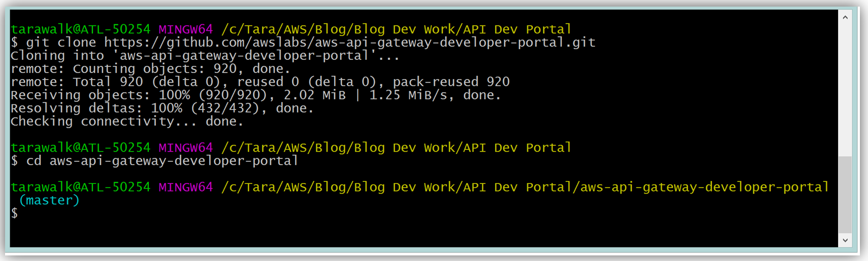Click the "Resolving deltas: 100%" line
The image size is (868, 261).
click(162, 108)
